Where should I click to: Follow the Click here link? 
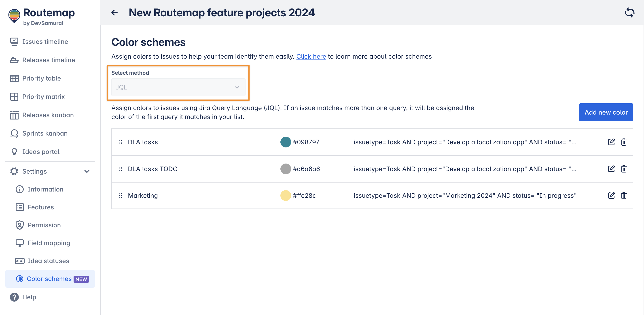click(x=311, y=57)
